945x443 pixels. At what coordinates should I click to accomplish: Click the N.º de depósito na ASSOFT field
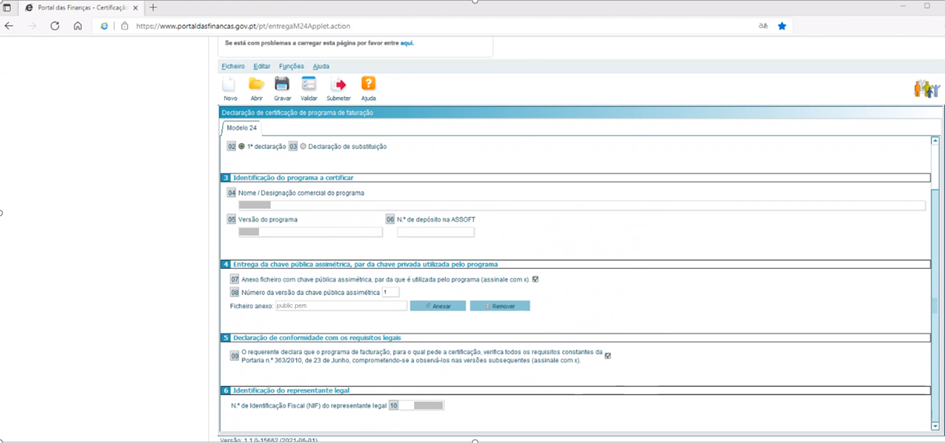(x=435, y=232)
